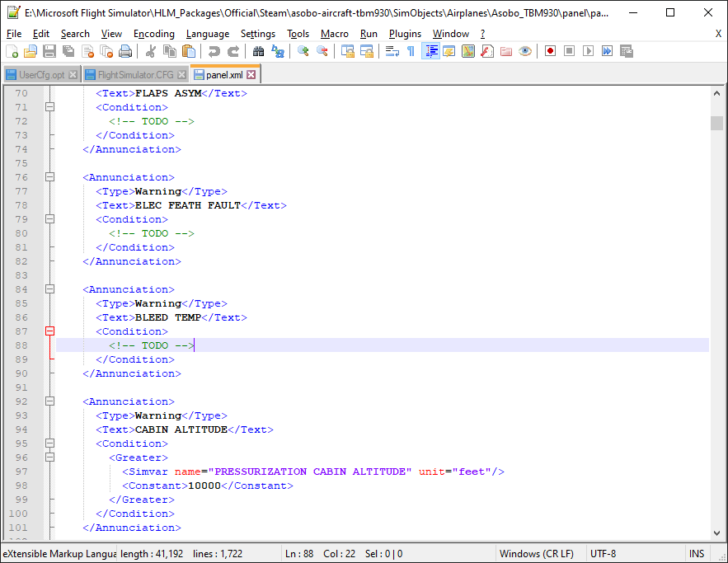Open the Encoding menu
Viewport: 728px width, 563px height.
click(x=153, y=34)
